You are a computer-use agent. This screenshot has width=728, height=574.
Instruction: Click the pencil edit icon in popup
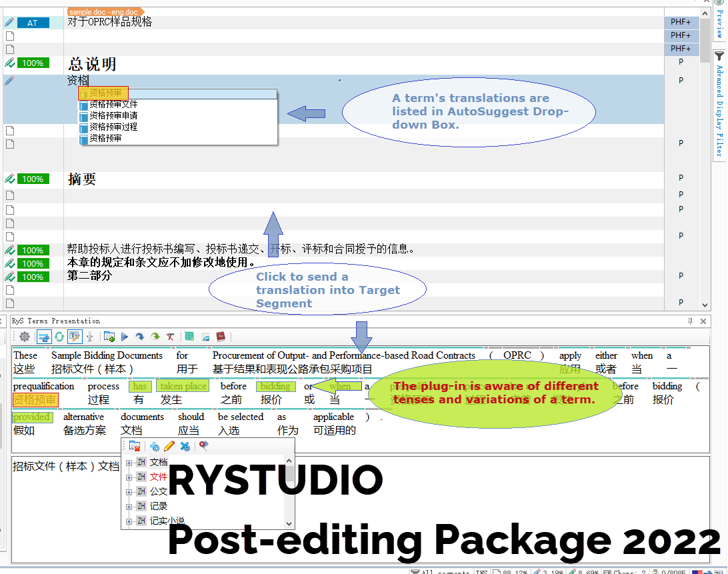coord(169,446)
